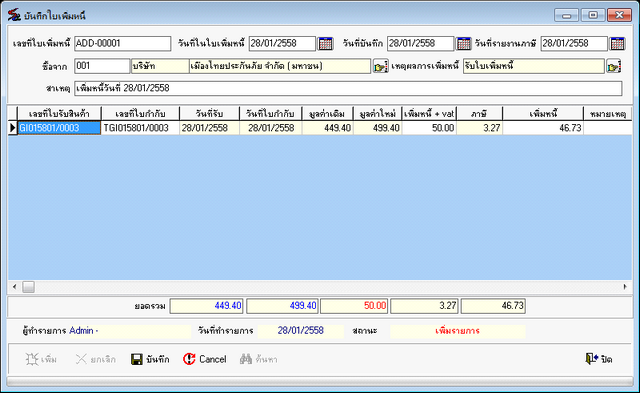Minimize the บันทึกใบเพิ่มหนี้ window
The image size is (640, 393).
click(566, 16)
